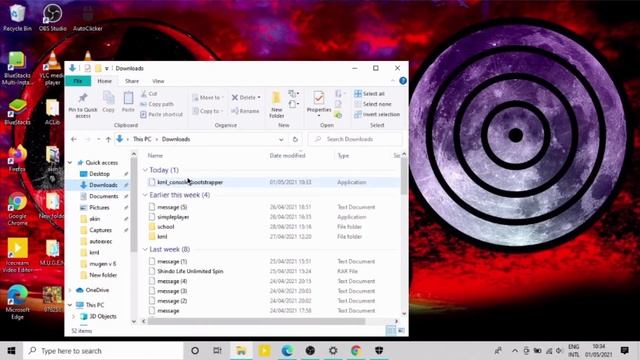Click This PC in address breadcrumb

142,139
